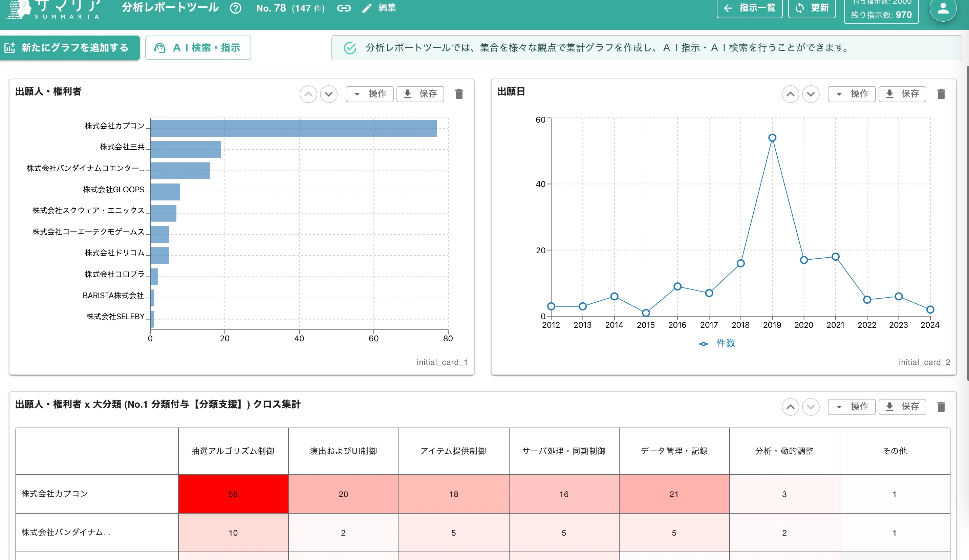The width and height of the screenshot is (969, 560).
Task: Click カプコン cell with value 21
Action: coord(674,494)
